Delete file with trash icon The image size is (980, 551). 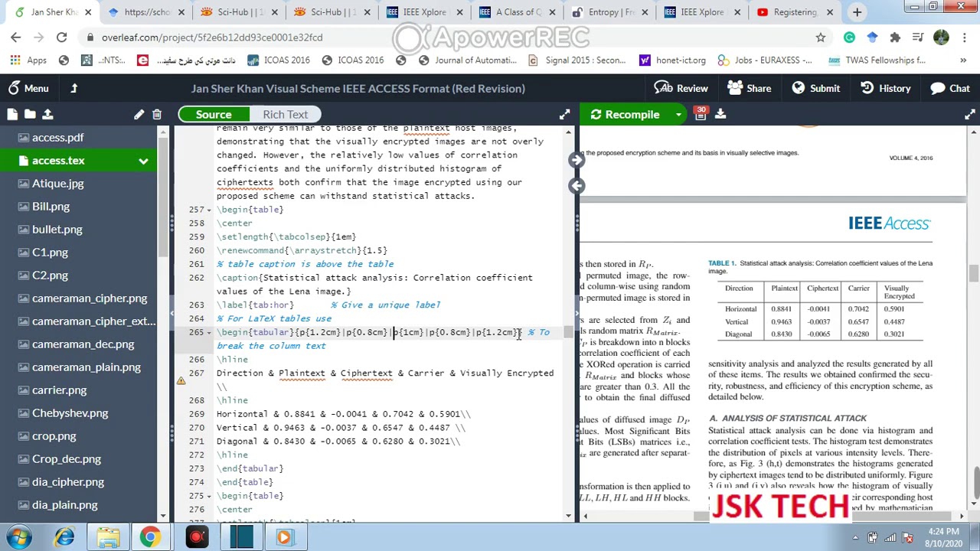[156, 114]
